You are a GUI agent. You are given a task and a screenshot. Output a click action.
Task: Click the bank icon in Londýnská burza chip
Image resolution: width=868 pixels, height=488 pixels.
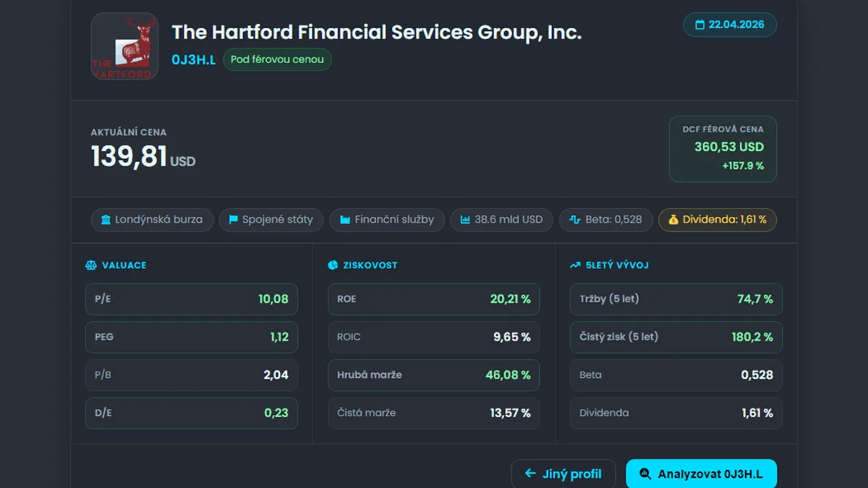pyautogui.click(x=106, y=220)
